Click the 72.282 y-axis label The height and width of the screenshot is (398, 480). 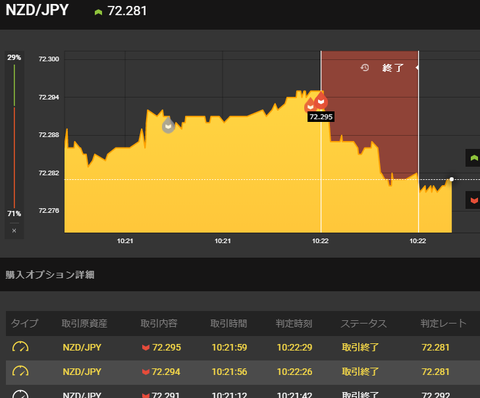[49, 173]
